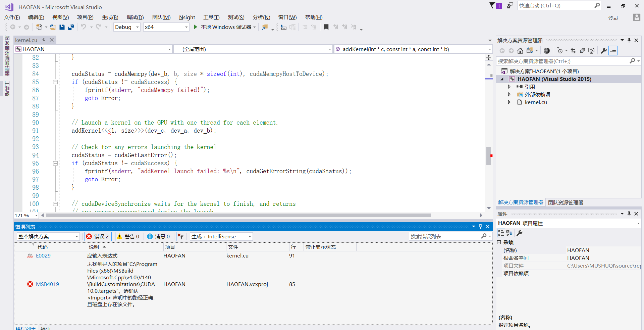644x330 pixels.
Task: Click the editor vertical scrollbar thumb
Action: point(489,156)
